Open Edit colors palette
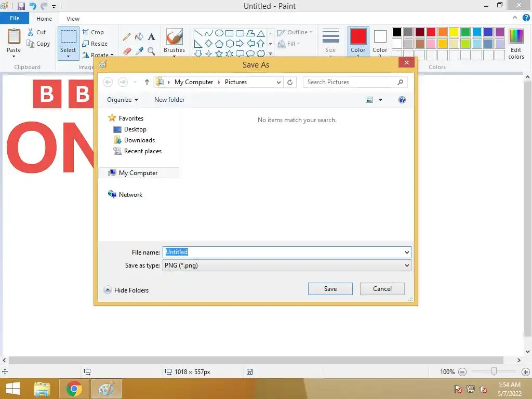Screen dimensions: 532x399 tap(516, 44)
